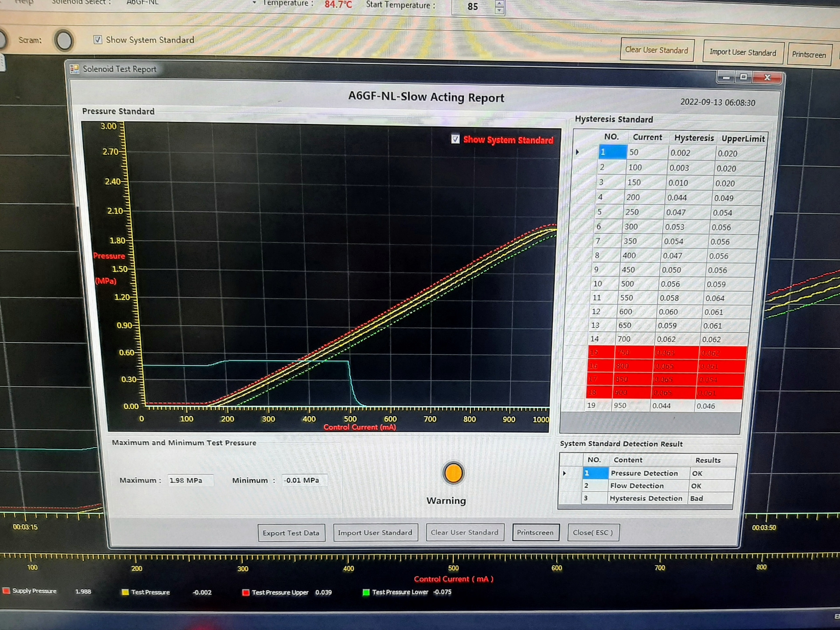
Task: Click the Close( ESC ) button
Action: [x=593, y=532]
